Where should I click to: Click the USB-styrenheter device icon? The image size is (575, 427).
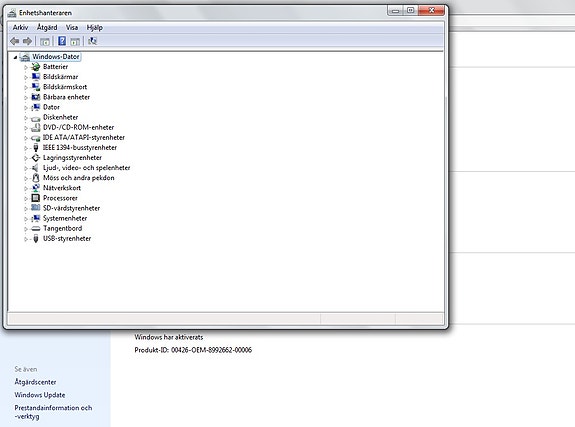point(36,238)
